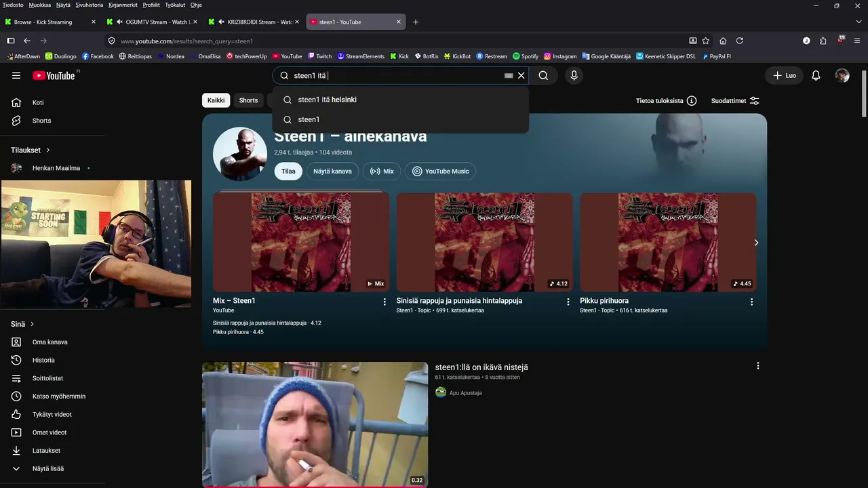Show next videos with the carousel arrow

click(x=756, y=243)
